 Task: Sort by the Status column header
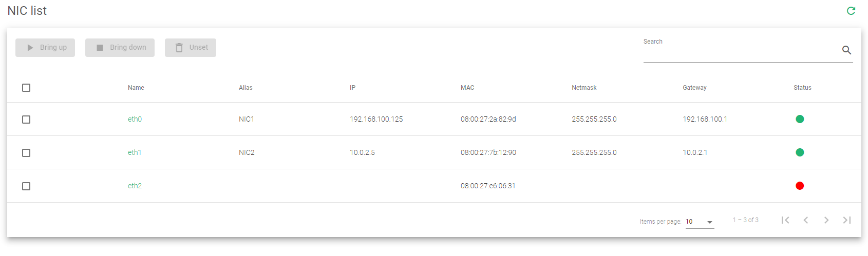point(802,88)
